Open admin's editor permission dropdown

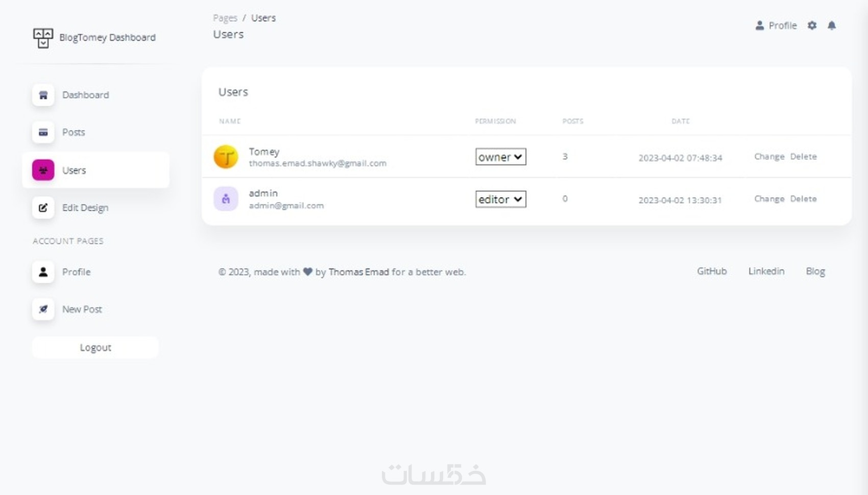[x=500, y=199]
